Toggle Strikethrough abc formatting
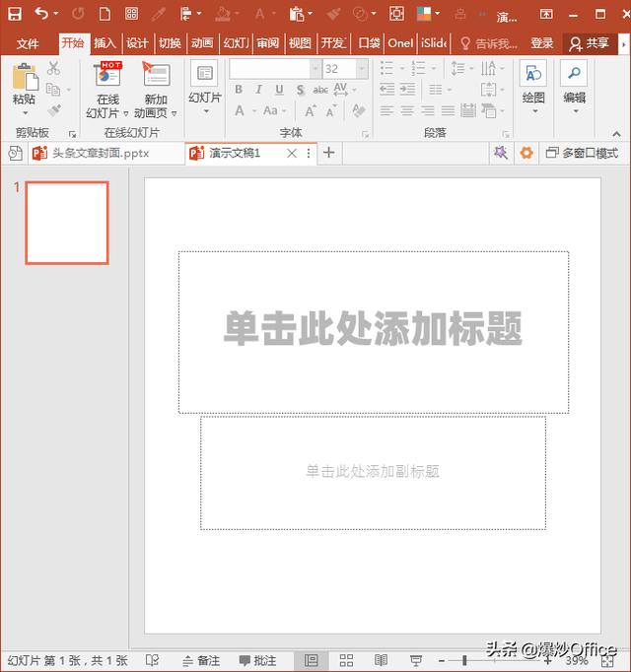The width and height of the screenshot is (631, 672). pyautogui.click(x=320, y=90)
